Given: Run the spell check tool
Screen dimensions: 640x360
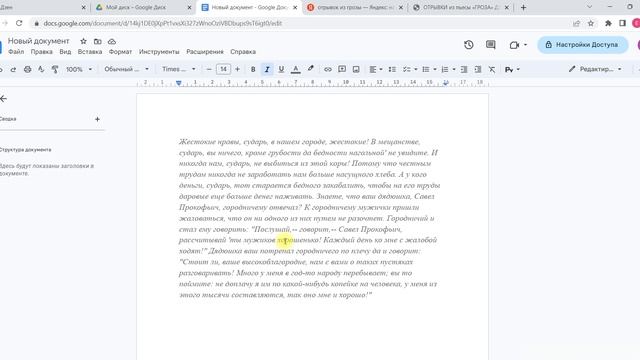Looking at the screenshot, I should [x=41, y=69].
